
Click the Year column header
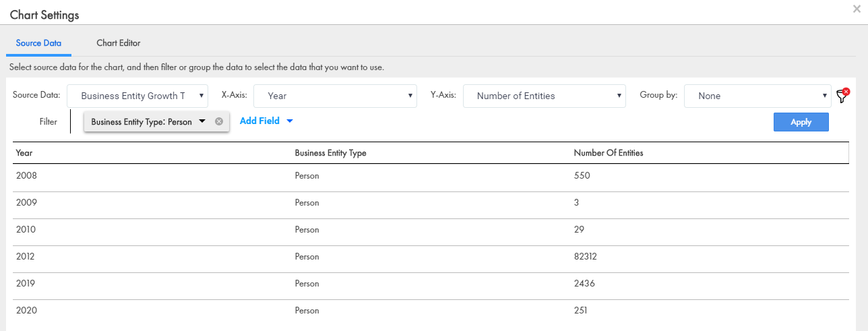pos(24,153)
